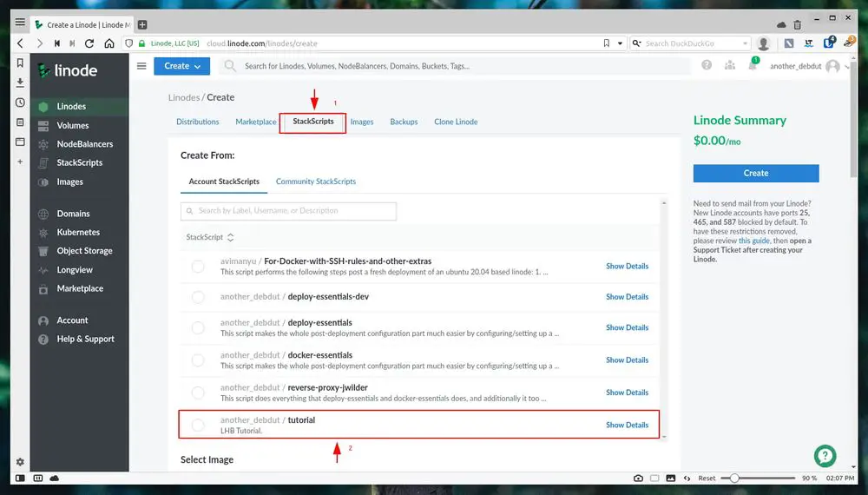Show Details for deploy-essentials-dev
868x495 pixels.
(627, 297)
